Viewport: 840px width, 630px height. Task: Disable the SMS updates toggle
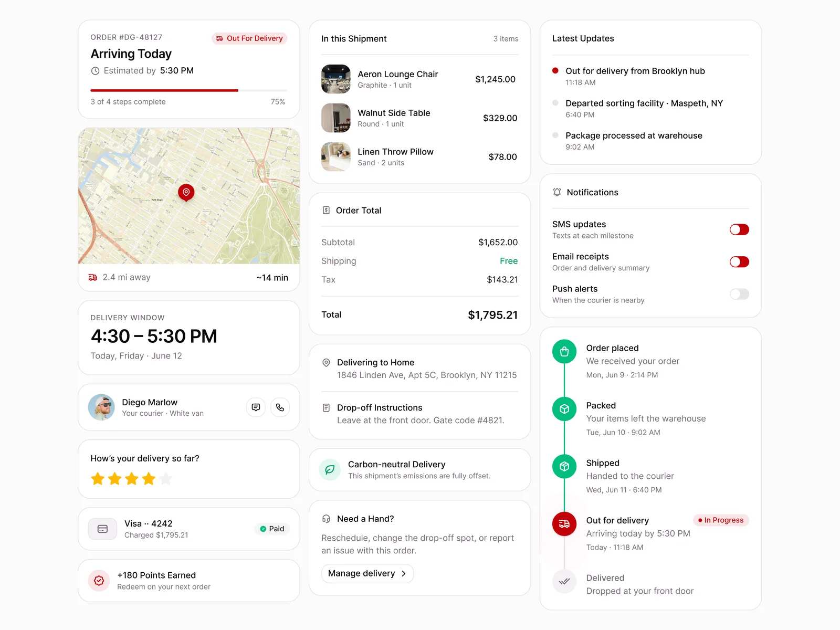tap(739, 229)
